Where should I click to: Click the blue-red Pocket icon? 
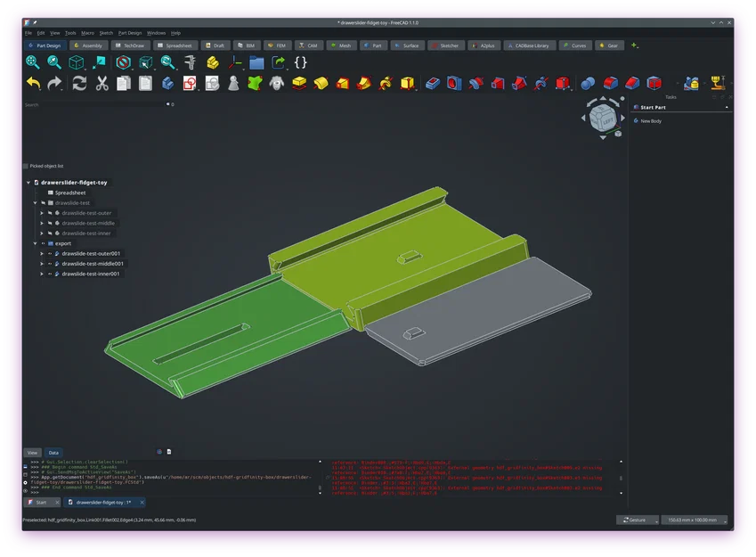pos(433,83)
